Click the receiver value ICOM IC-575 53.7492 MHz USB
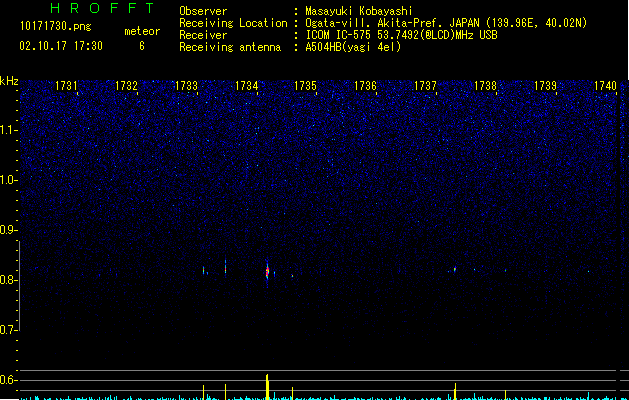This screenshot has width=629, height=400. [x=401, y=35]
